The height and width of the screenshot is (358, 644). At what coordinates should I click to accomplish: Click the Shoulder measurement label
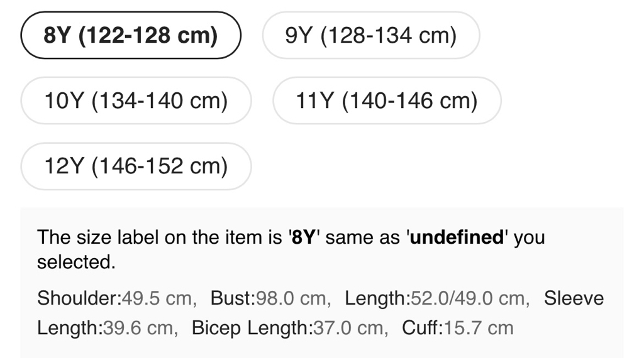(78, 298)
